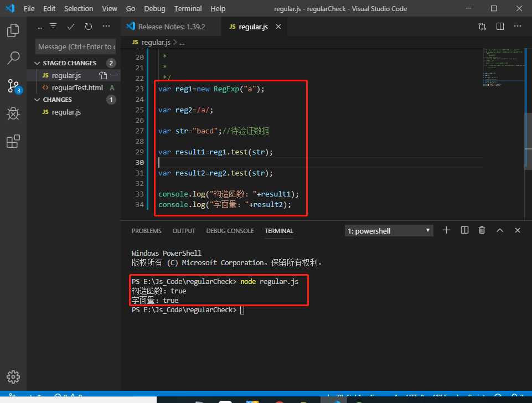Open editor More Actions ellipsis
Screen dimensions: 532x403
pyautogui.click(x=518, y=27)
